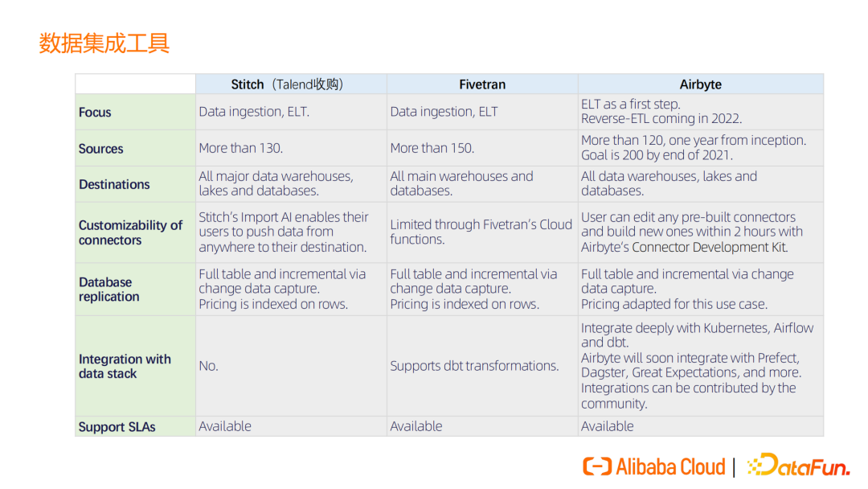Click the Integration with data stack label
The width and height of the screenshot is (868, 489).
tap(125, 366)
